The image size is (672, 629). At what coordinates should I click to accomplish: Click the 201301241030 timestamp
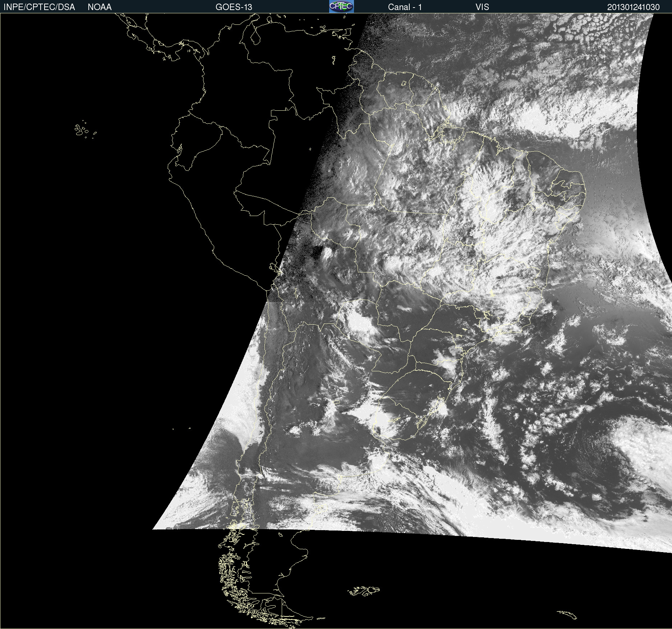633,7
